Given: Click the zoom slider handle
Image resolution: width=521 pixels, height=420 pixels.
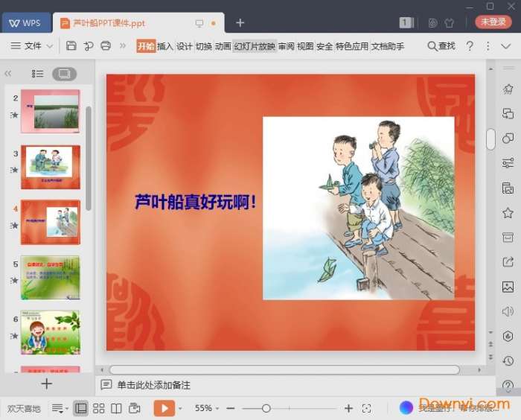Looking at the screenshot, I should pos(266,408).
